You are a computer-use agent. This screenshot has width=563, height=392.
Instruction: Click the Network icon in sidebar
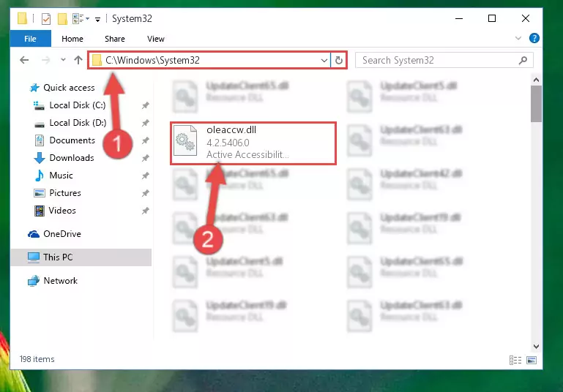[x=34, y=281]
